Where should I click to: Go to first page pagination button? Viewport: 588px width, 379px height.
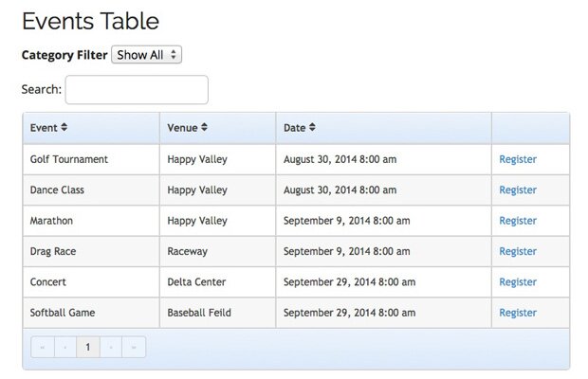click(43, 347)
